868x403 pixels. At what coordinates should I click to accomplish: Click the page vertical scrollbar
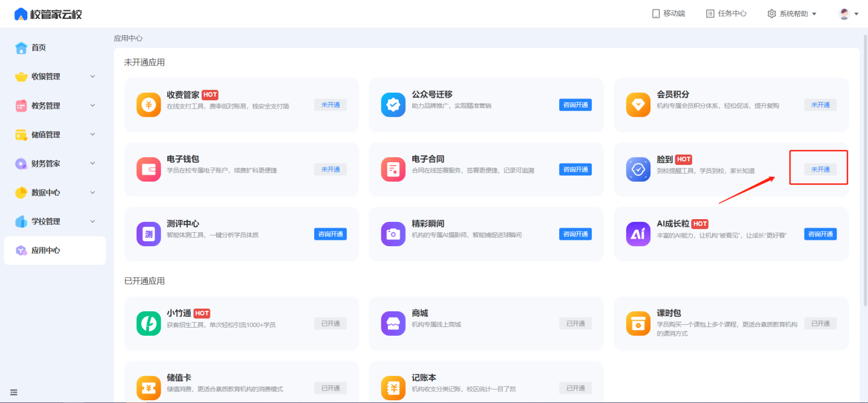(x=865, y=169)
